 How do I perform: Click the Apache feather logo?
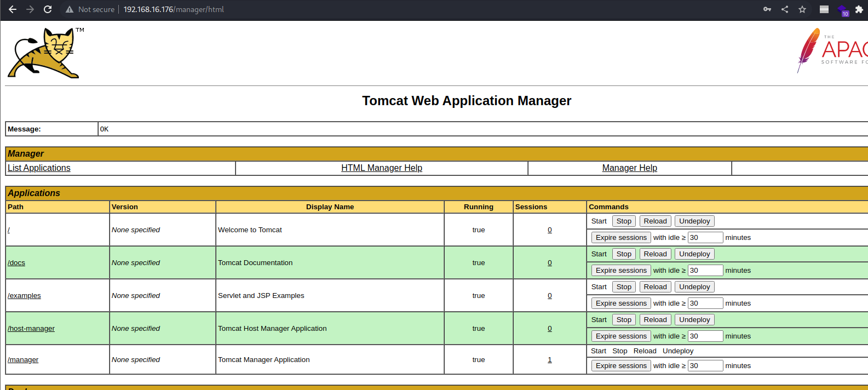[832, 50]
